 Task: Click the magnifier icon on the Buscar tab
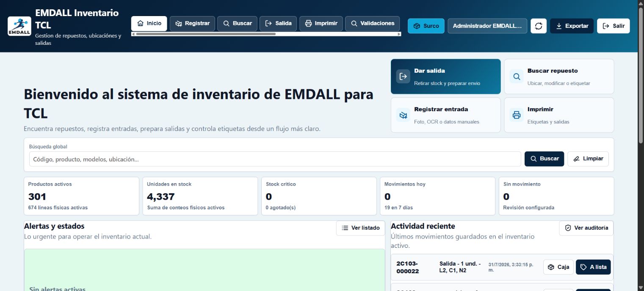click(227, 23)
